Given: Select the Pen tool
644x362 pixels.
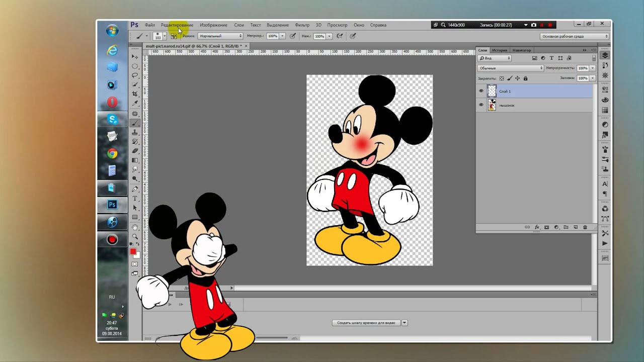Looking at the screenshot, I should [x=135, y=189].
